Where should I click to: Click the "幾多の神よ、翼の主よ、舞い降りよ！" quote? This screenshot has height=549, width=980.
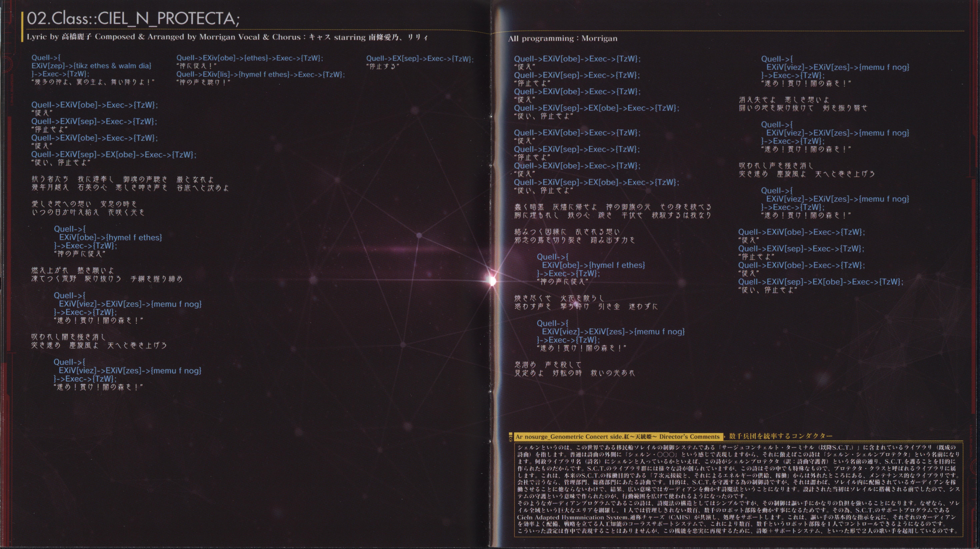click(93, 82)
